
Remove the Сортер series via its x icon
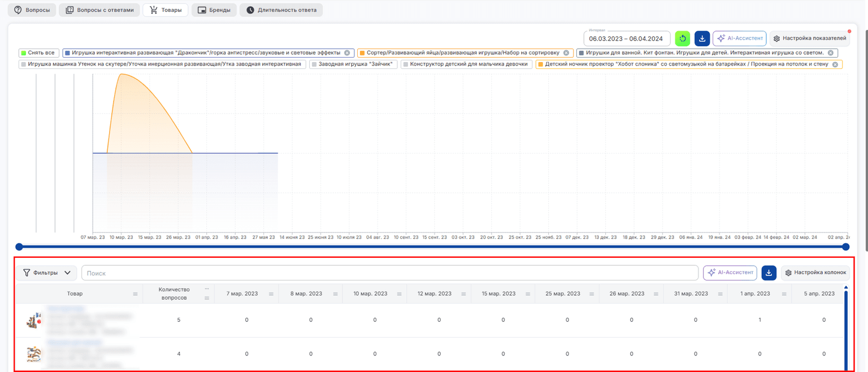[566, 53]
